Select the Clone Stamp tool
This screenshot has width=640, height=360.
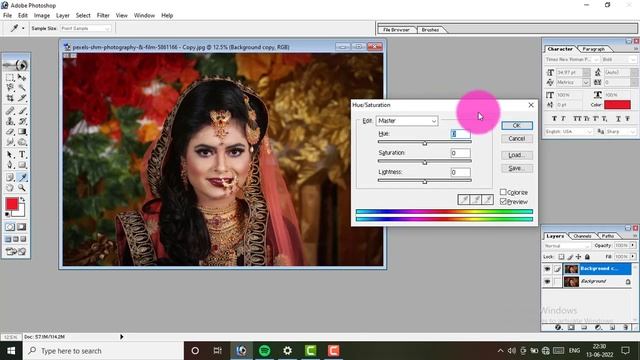tap(10, 121)
